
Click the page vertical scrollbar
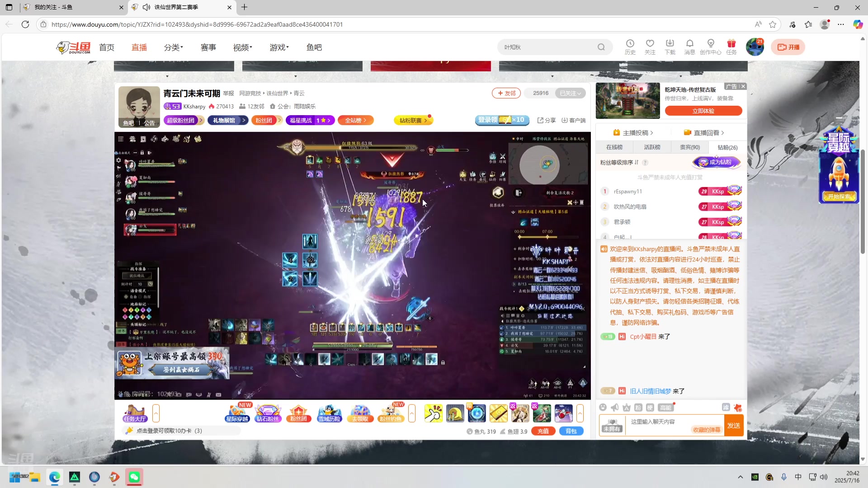pyautogui.click(x=863, y=201)
